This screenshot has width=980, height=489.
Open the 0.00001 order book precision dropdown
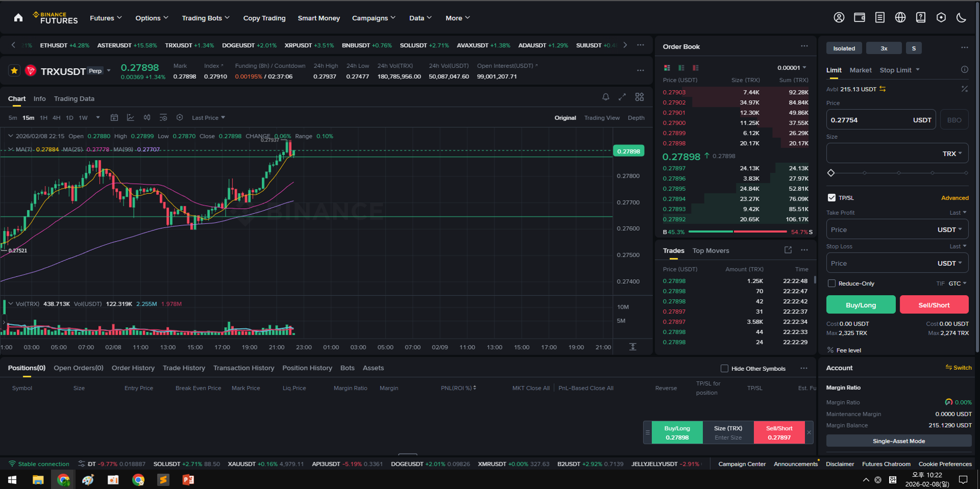point(792,68)
